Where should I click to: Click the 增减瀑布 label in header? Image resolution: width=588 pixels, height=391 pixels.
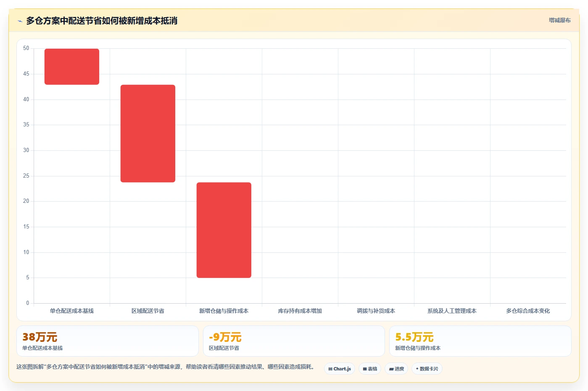559,20
